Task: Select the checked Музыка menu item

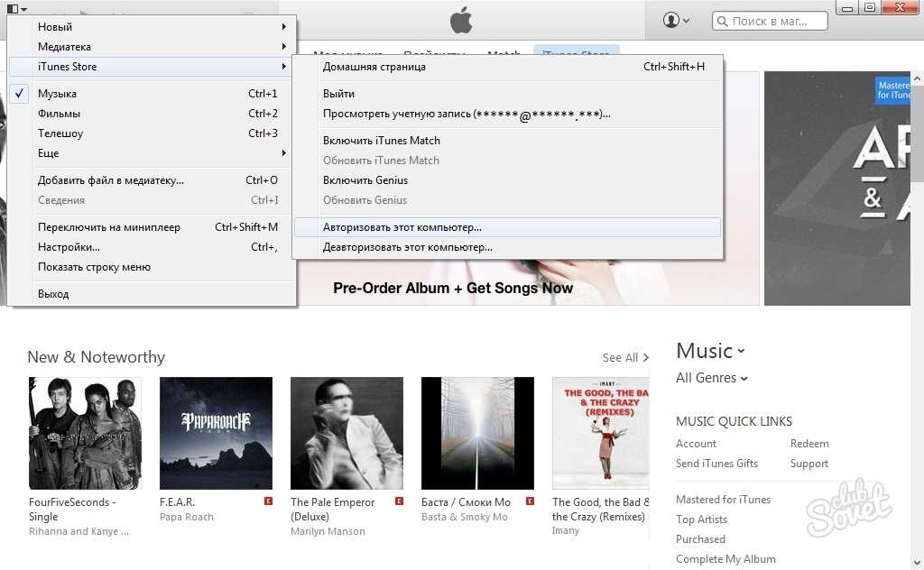Action: tap(57, 94)
